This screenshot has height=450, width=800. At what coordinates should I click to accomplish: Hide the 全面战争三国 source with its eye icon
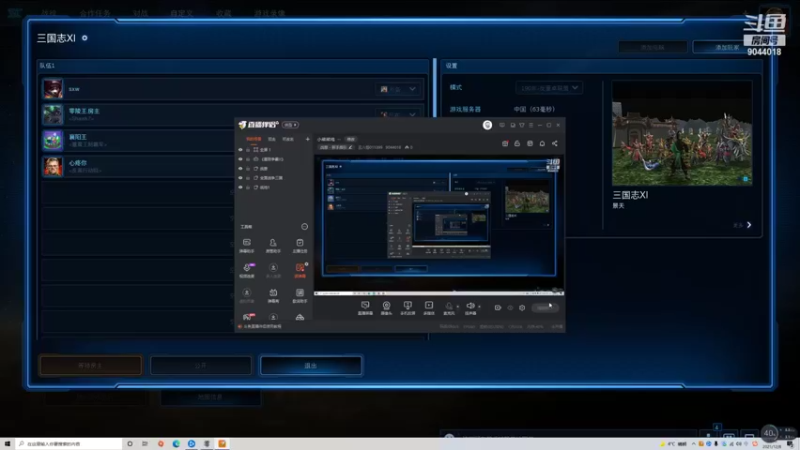click(x=240, y=178)
